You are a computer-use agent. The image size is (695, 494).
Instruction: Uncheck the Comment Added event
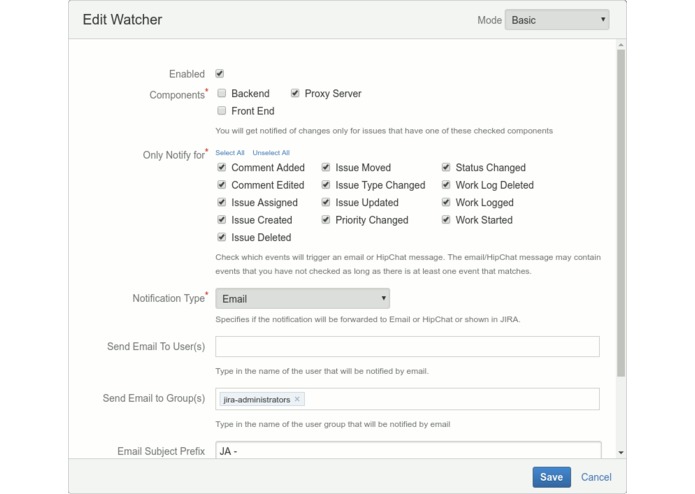[x=222, y=167]
